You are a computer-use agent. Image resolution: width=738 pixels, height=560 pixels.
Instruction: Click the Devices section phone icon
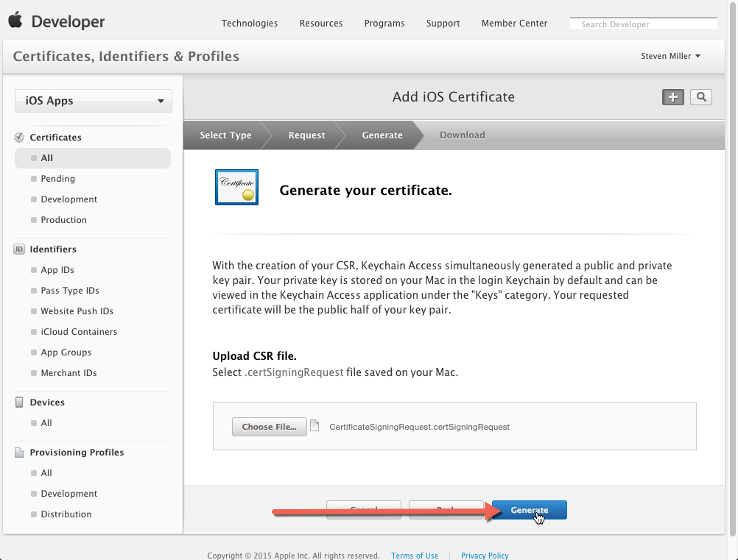19,402
